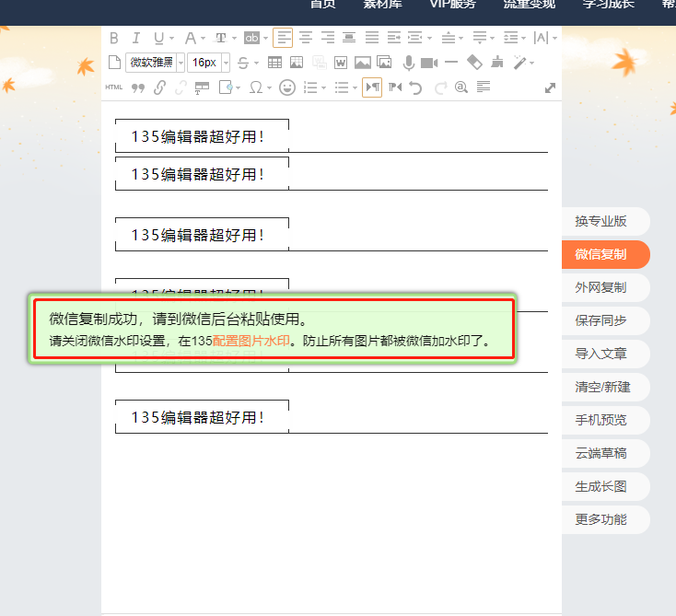Open the VIP服务 menu
The image size is (676, 616).
point(453,4)
